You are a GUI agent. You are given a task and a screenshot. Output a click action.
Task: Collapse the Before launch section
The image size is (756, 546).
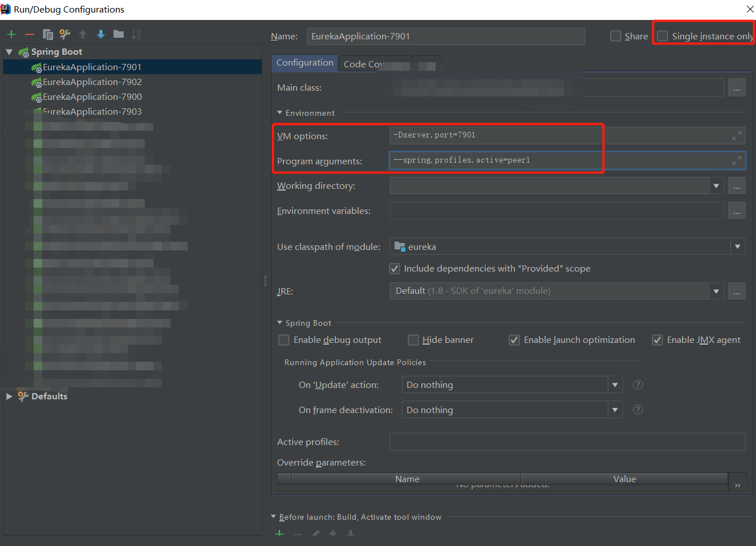point(274,517)
